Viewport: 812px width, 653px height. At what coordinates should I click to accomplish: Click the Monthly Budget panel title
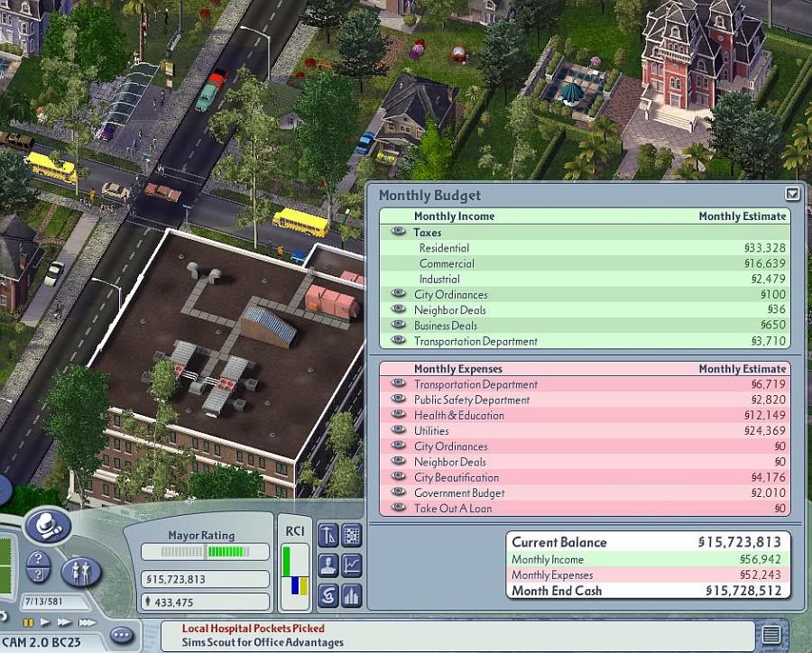coord(429,195)
